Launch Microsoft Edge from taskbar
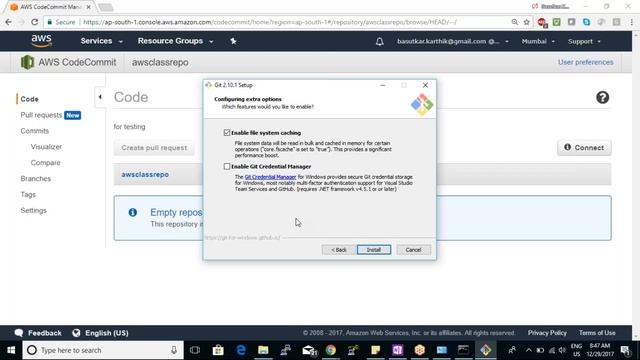Viewport: 640px width, 360px height. (241, 350)
